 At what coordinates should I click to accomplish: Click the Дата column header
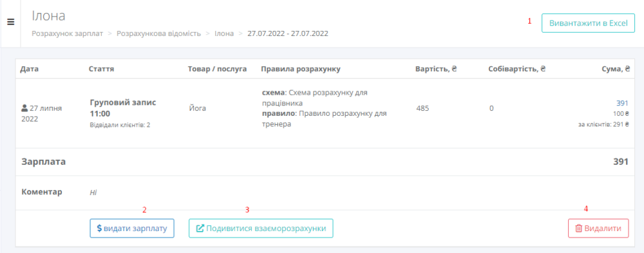(29, 69)
